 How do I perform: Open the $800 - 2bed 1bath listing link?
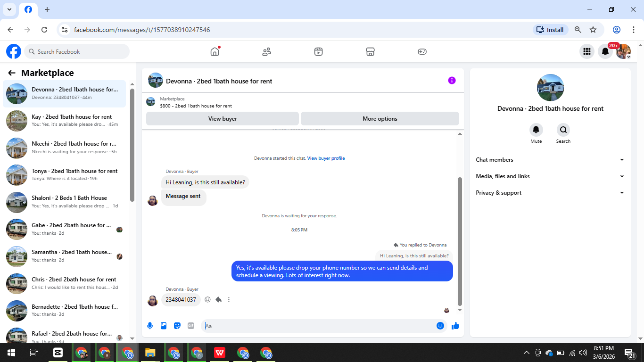click(x=196, y=106)
